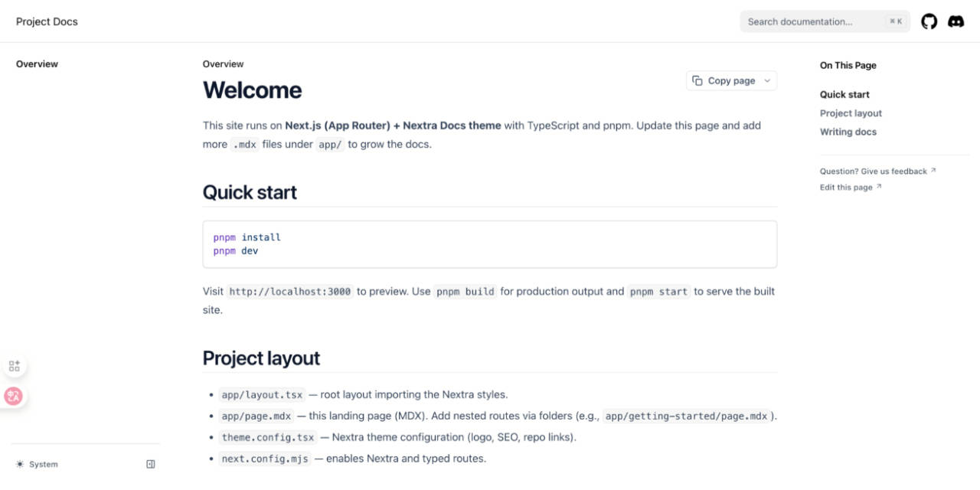Click the copy icon inside the Copy page button

697,80
